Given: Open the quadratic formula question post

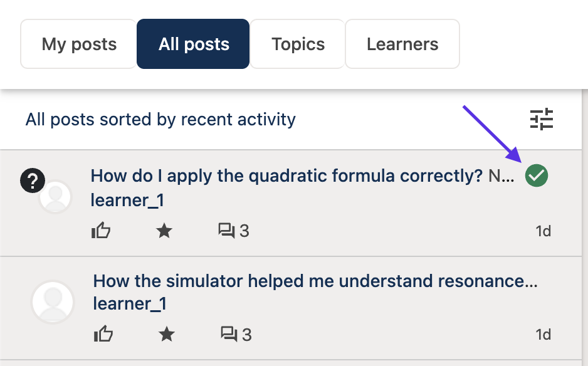Looking at the screenshot, I should (x=286, y=175).
